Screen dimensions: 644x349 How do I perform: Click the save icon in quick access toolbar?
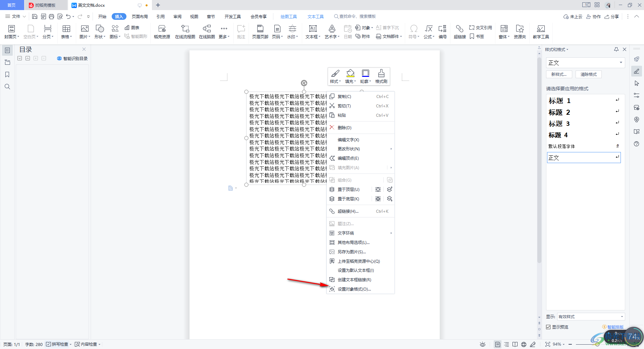pyautogui.click(x=35, y=16)
